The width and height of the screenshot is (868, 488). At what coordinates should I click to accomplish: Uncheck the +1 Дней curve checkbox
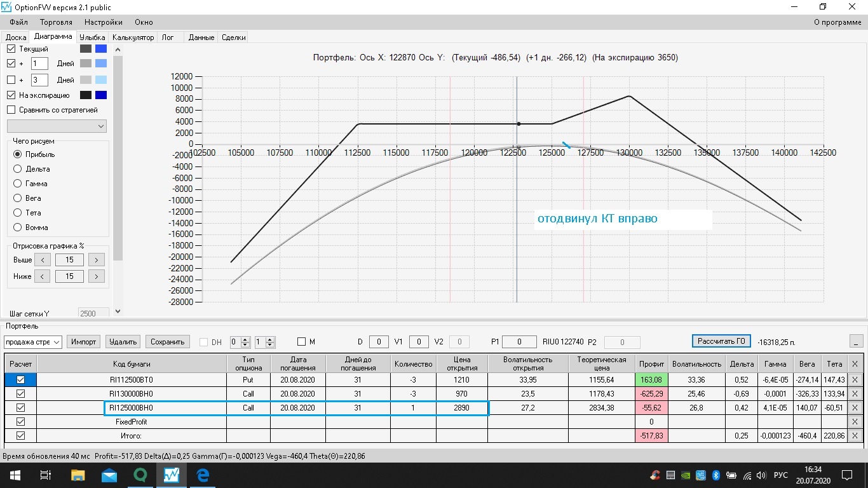click(x=11, y=64)
